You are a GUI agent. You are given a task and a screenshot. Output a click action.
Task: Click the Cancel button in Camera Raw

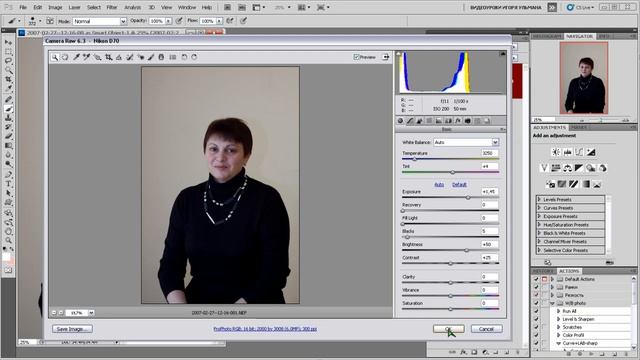(486, 329)
